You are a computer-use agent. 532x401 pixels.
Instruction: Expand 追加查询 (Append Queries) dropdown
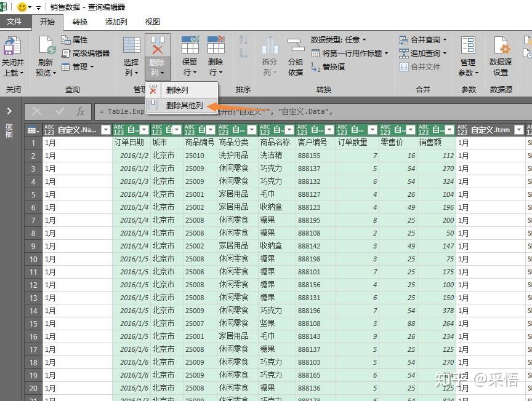[x=445, y=54]
